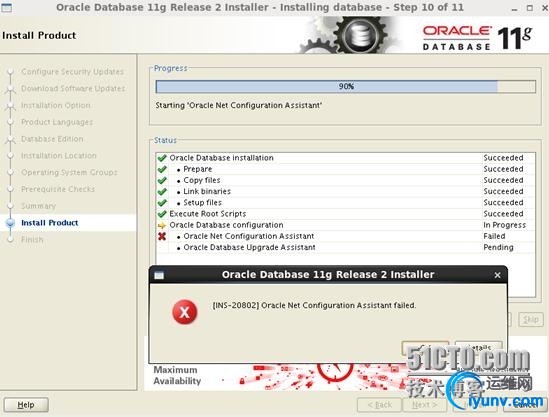Click the Execute Root Scripts row text
The height and width of the screenshot is (417, 549).
[x=208, y=214]
